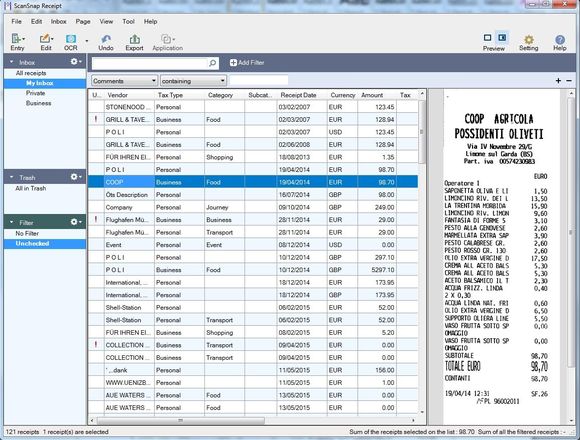Screen dimensions: 580x440
Task: Open the Inbox menu
Action: point(58,21)
